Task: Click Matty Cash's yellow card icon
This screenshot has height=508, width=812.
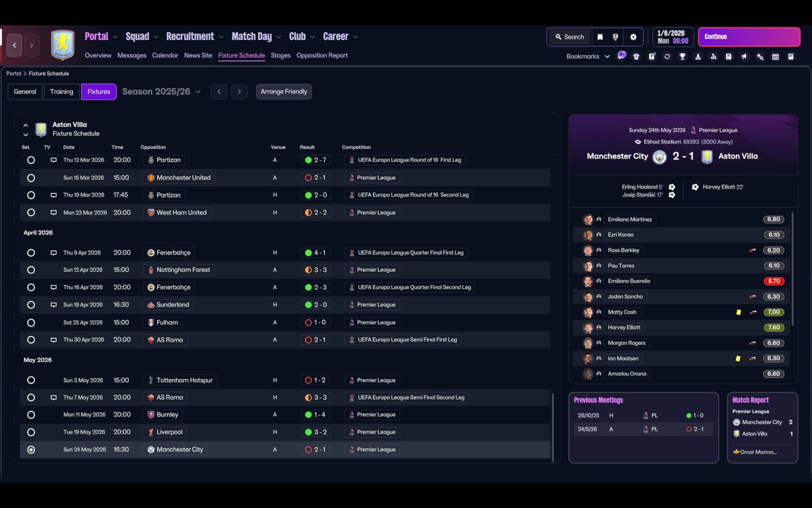Action: pyautogui.click(x=738, y=312)
